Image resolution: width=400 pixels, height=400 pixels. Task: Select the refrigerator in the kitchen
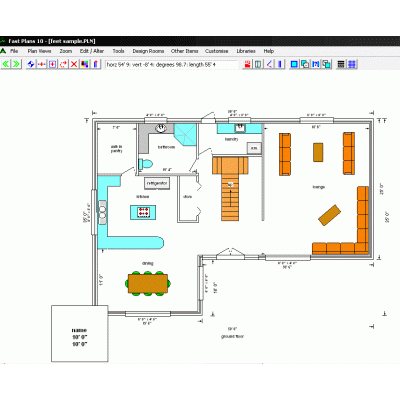click(x=157, y=183)
